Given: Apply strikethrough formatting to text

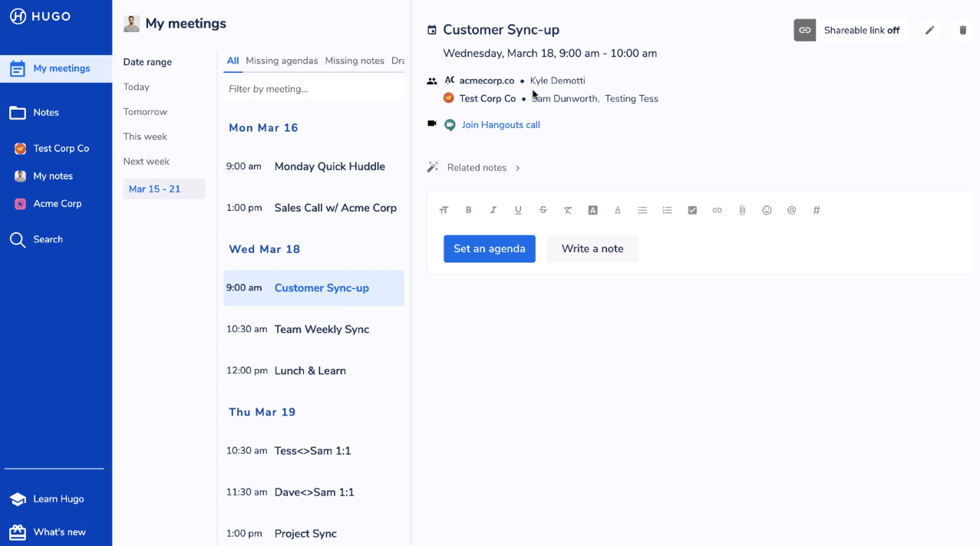Looking at the screenshot, I should click(x=543, y=209).
